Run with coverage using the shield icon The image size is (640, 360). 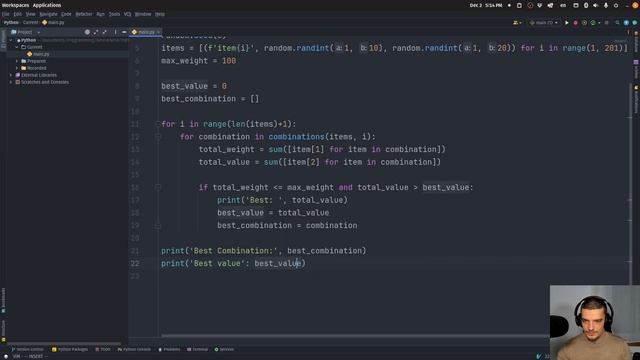coord(584,23)
